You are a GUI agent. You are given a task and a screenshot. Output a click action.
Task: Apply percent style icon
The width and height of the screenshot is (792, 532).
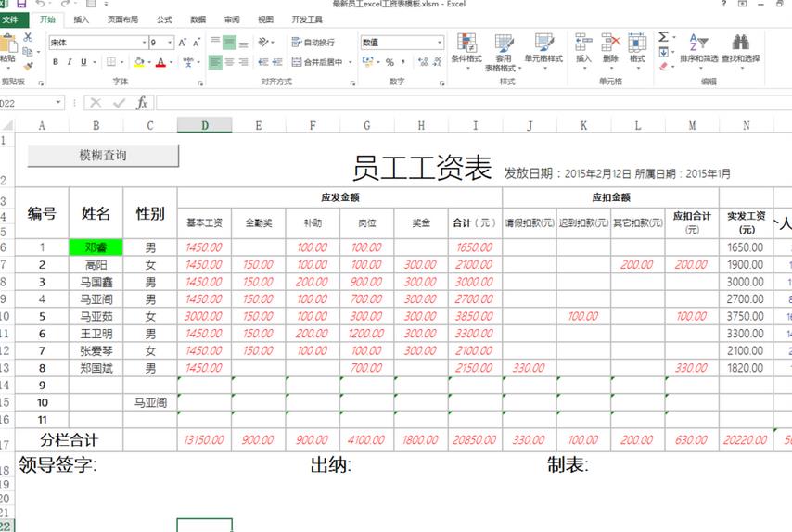(x=390, y=62)
